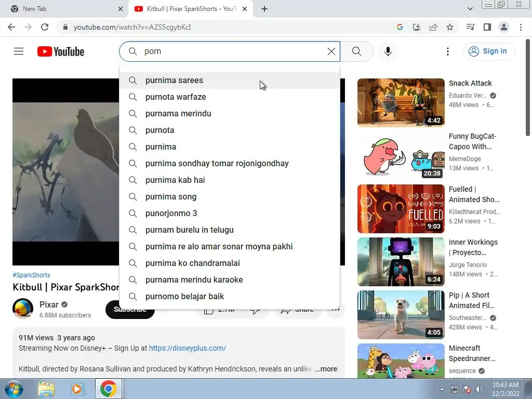Select suggestion 'purnama merindu'
532x399 pixels.
[x=229, y=114]
